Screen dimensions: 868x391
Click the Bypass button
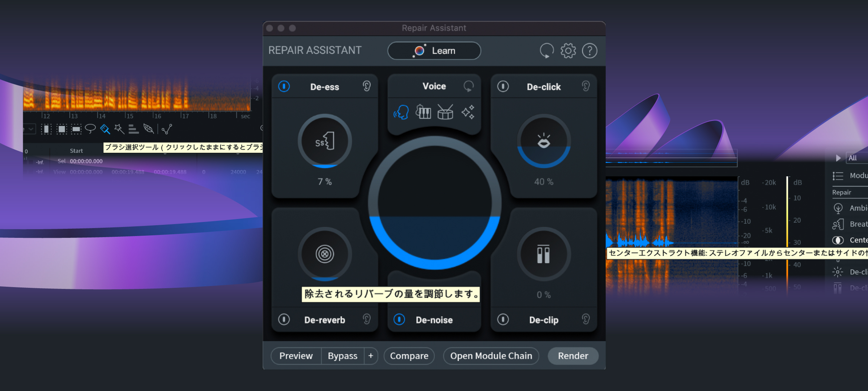342,356
